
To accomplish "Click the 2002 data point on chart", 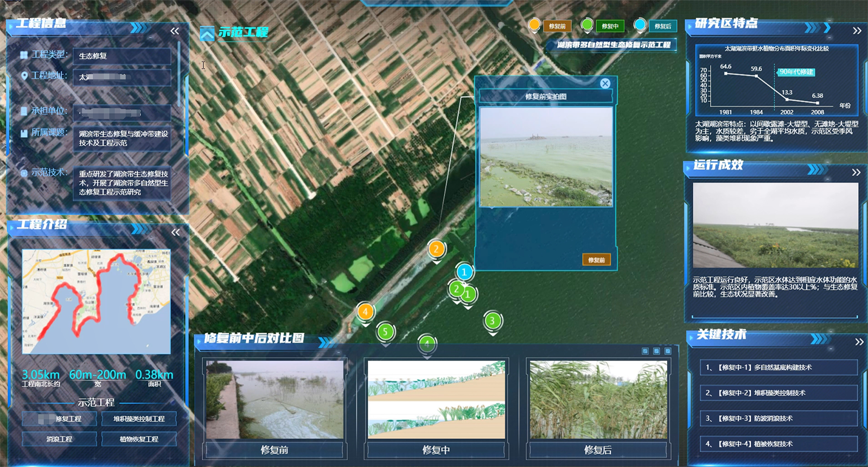I will [787, 99].
